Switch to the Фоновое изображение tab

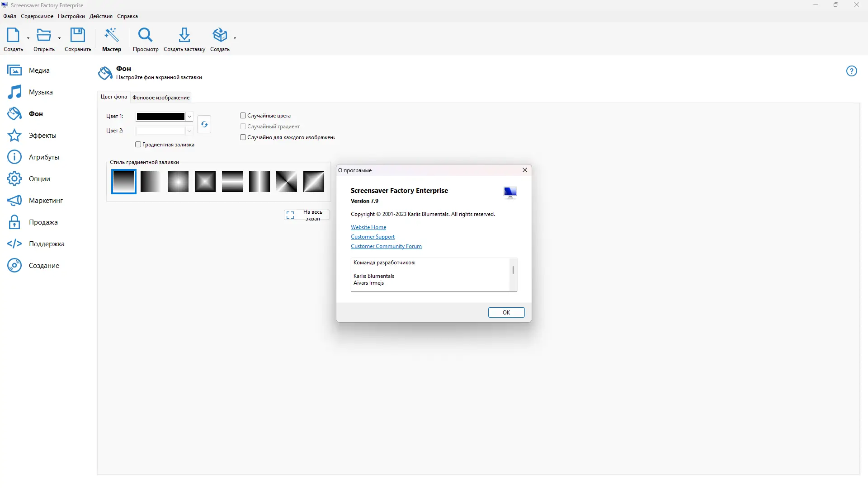click(161, 97)
